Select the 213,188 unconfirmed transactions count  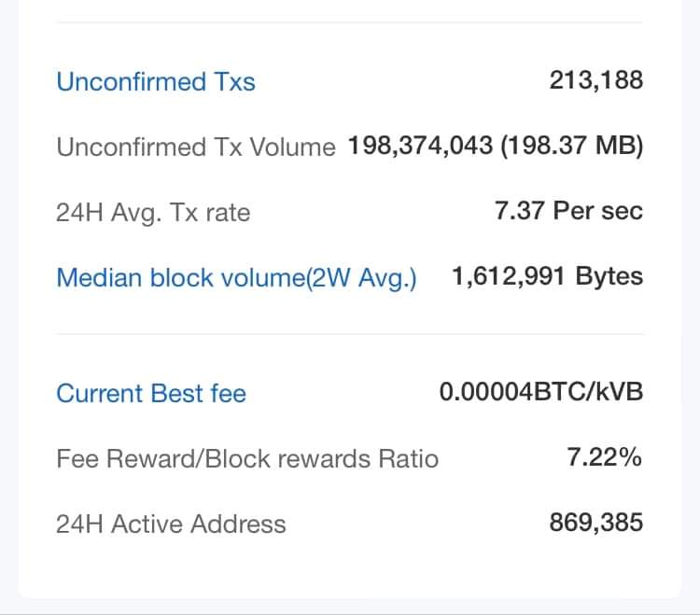pos(596,81)
